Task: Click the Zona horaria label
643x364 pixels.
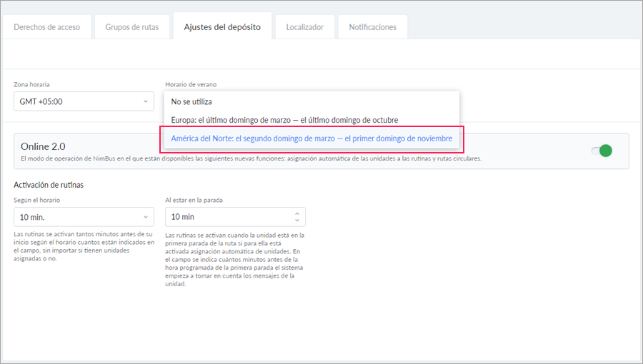Action: pos(31,84)
